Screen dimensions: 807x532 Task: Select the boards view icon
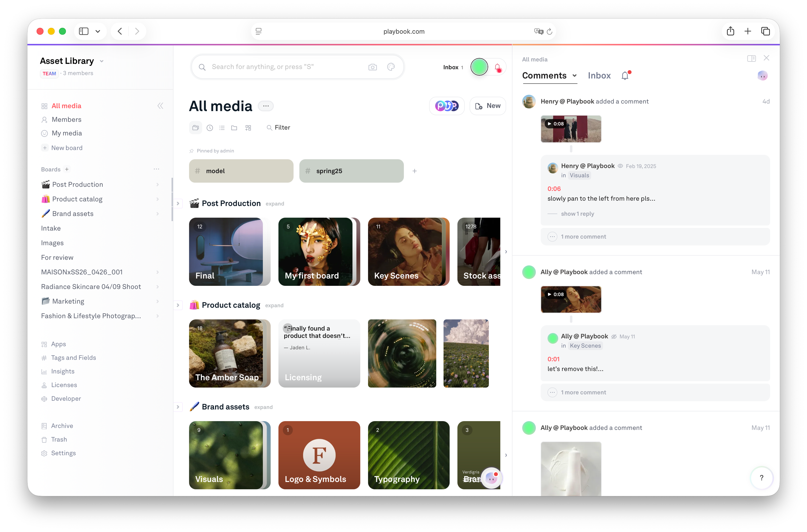tap(196, 127)
